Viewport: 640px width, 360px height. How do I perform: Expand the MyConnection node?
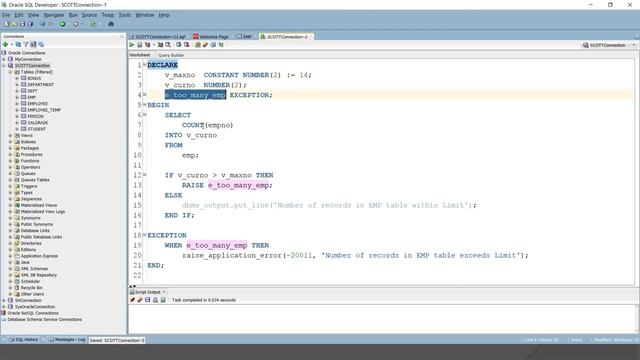point(4,59)
